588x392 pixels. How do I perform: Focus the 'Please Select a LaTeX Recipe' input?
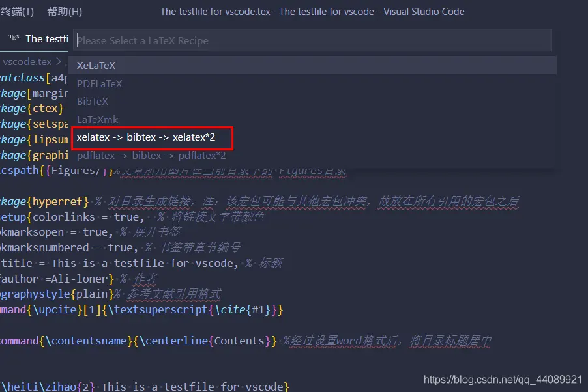tap(312, 40)
